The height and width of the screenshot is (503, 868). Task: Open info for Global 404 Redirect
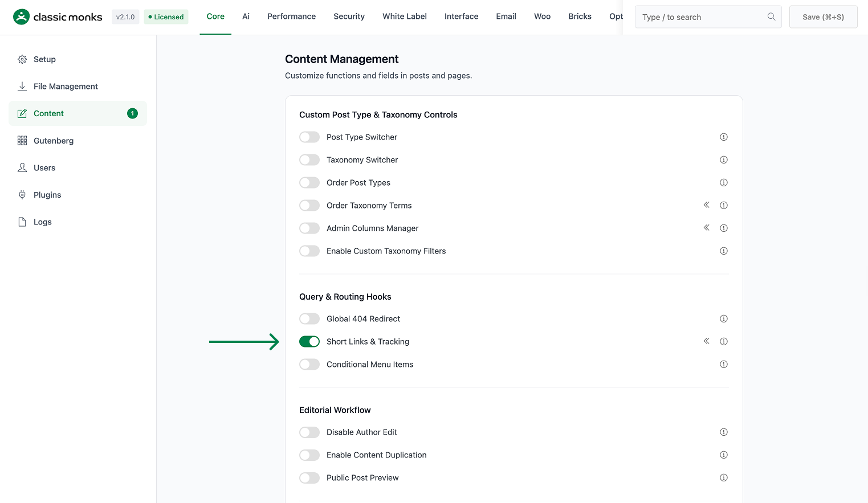724,318
